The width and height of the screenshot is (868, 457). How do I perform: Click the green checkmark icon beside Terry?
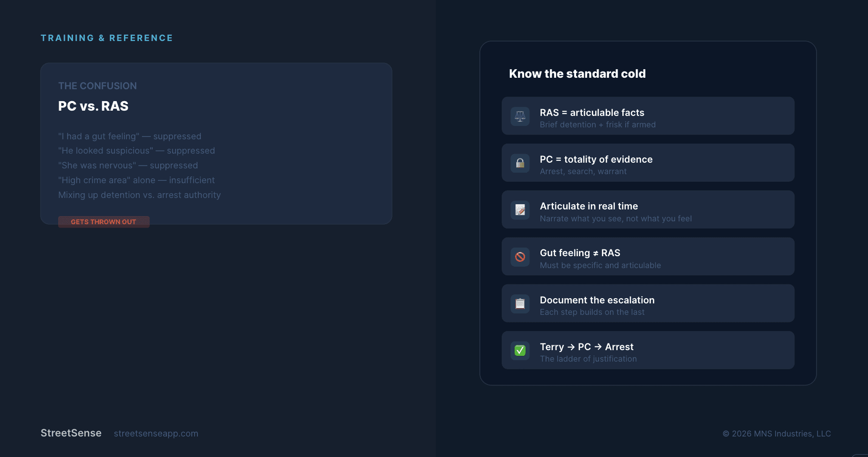point(520,350)
